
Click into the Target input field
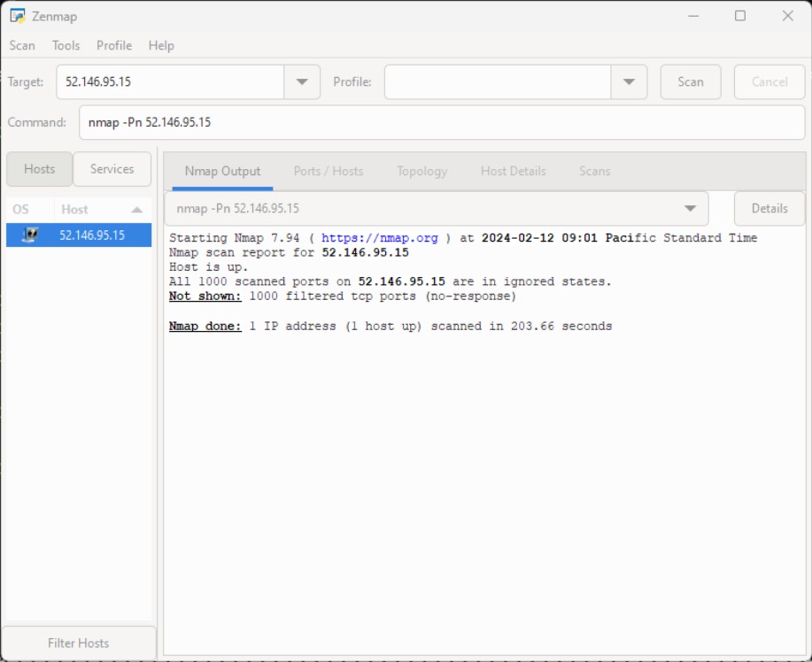click(x=170, y=81)
